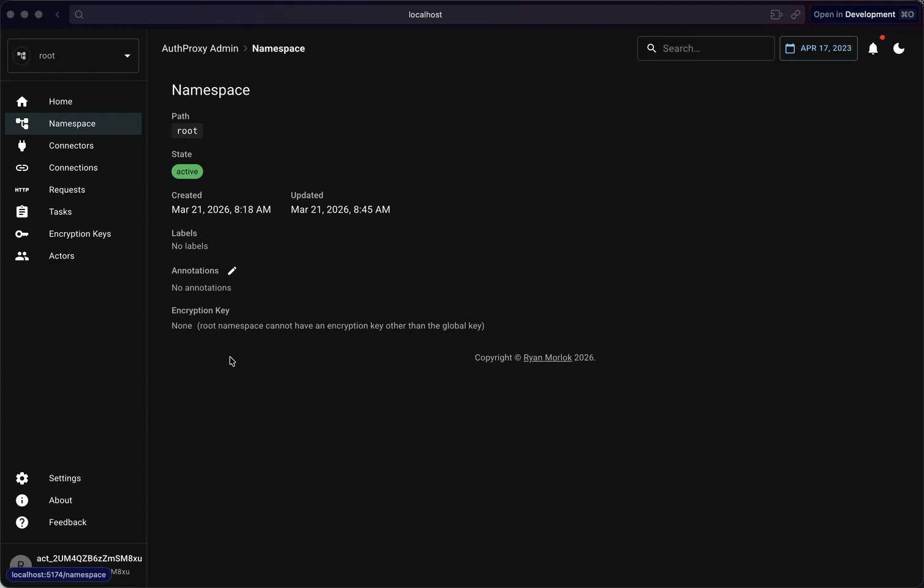Go to Connectors page
Viewport: 924px width, 588px height.
[73, 146]
